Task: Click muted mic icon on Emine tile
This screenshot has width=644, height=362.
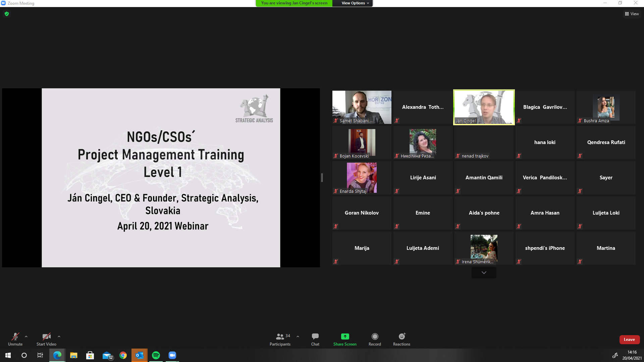Action: click(x=397, y=226)
